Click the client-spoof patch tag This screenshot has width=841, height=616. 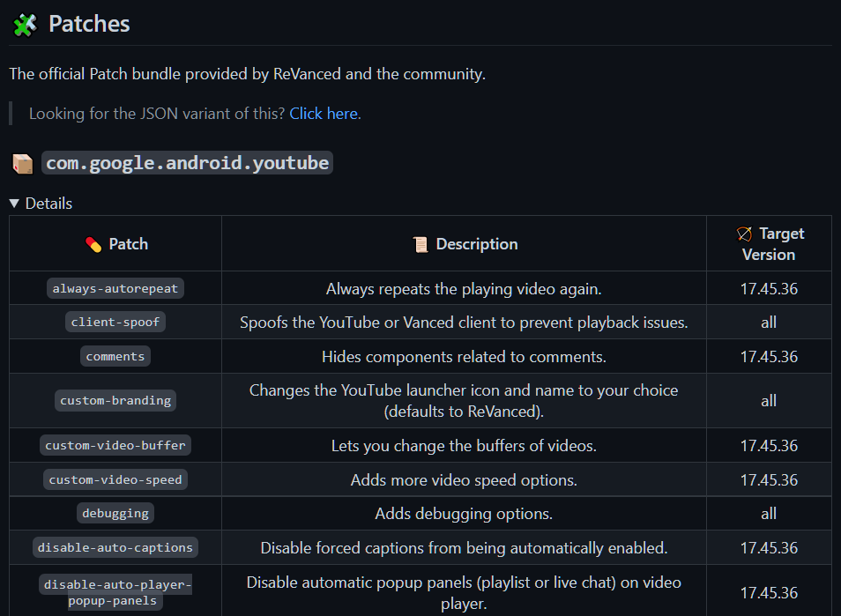115,322
